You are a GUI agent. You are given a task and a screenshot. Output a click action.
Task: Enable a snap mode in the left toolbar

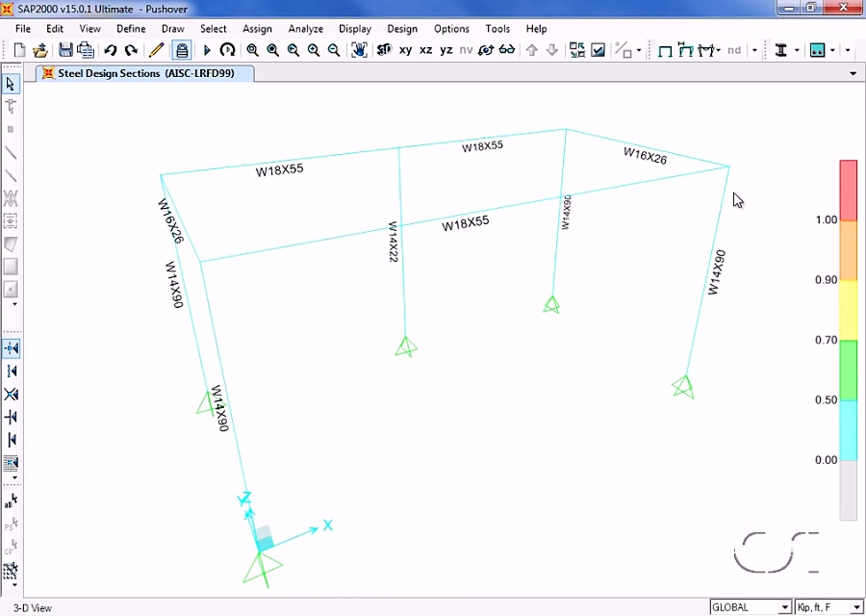coord(12,348)
